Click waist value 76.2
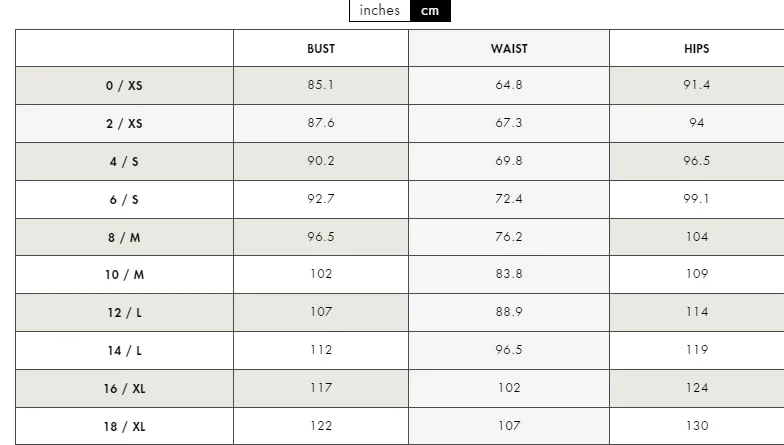 [509, 237]
